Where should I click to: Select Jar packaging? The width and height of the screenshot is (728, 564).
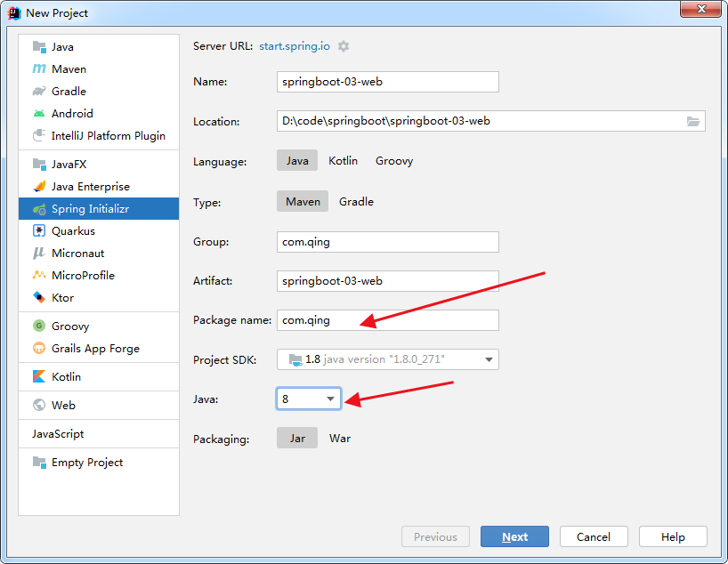[297, 439]
